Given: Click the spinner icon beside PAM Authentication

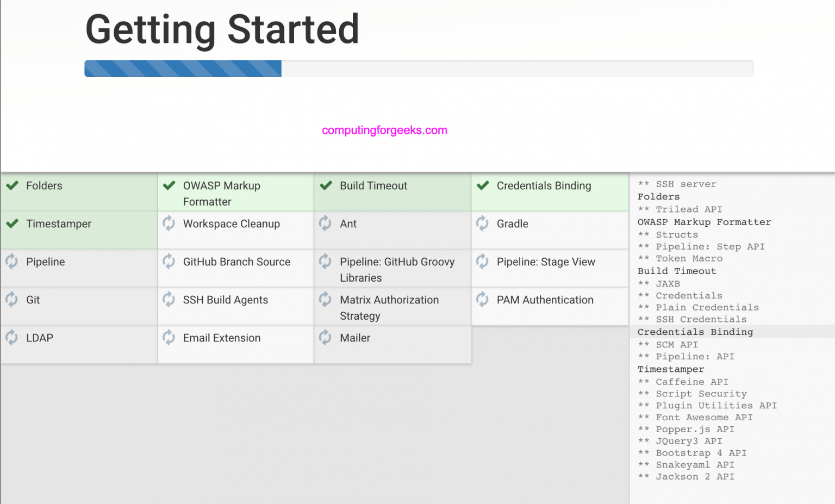Looking at the screenshot, I should coord(483,299).
